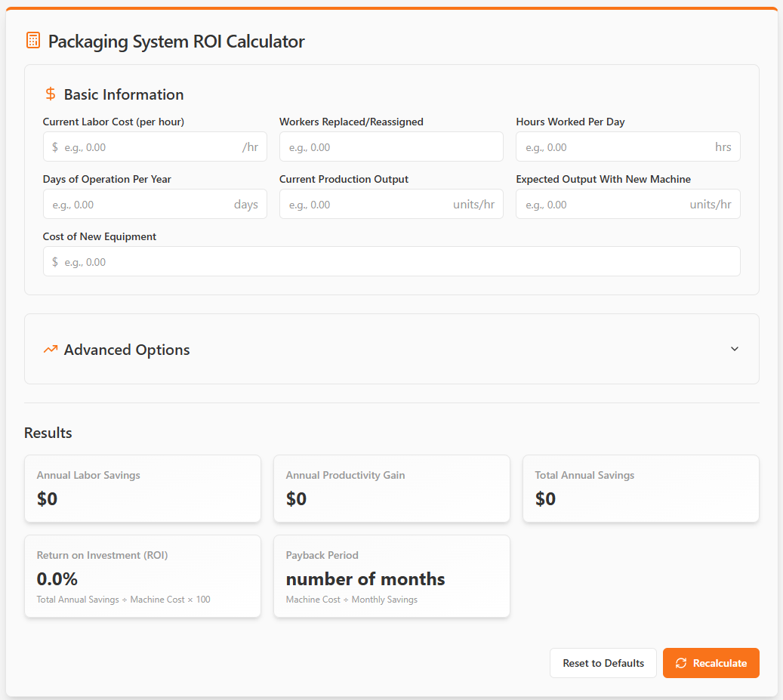The image size is (783, 700).
Task: Click the Expected Output With New Machine field
Action: pyautogui.click(x=604, y=205)
